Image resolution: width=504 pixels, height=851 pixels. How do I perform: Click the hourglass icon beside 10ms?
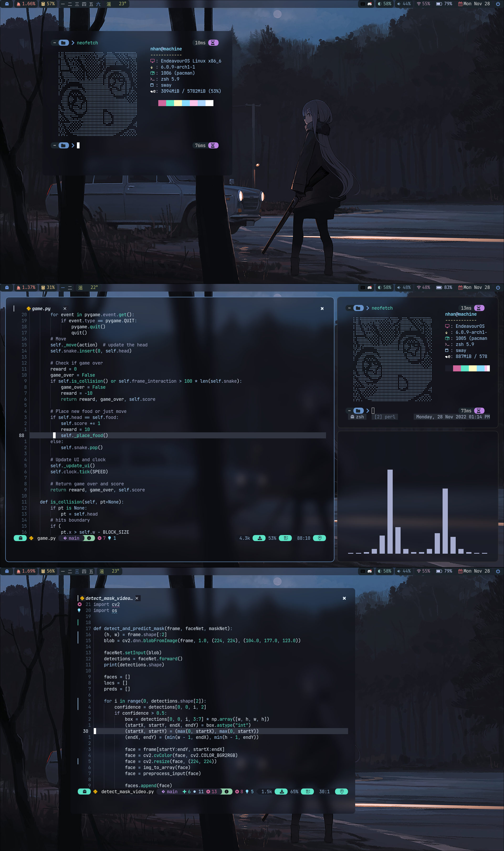[213, 43]
